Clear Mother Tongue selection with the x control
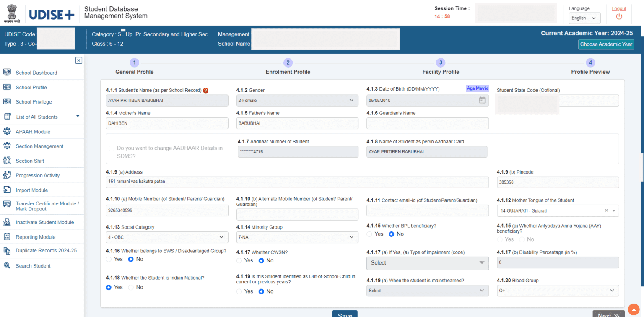This screenshot has height=317, width=644. click(606, 210)
